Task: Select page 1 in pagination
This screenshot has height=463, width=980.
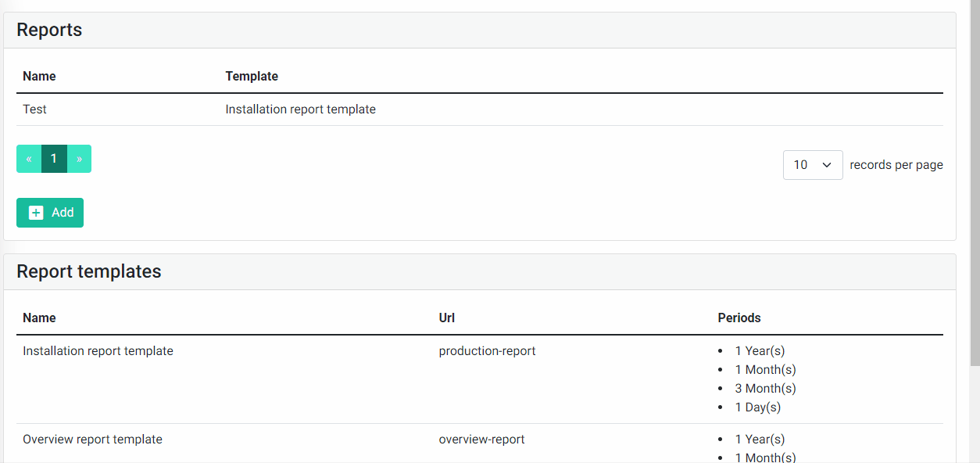Action: [54, 159]
